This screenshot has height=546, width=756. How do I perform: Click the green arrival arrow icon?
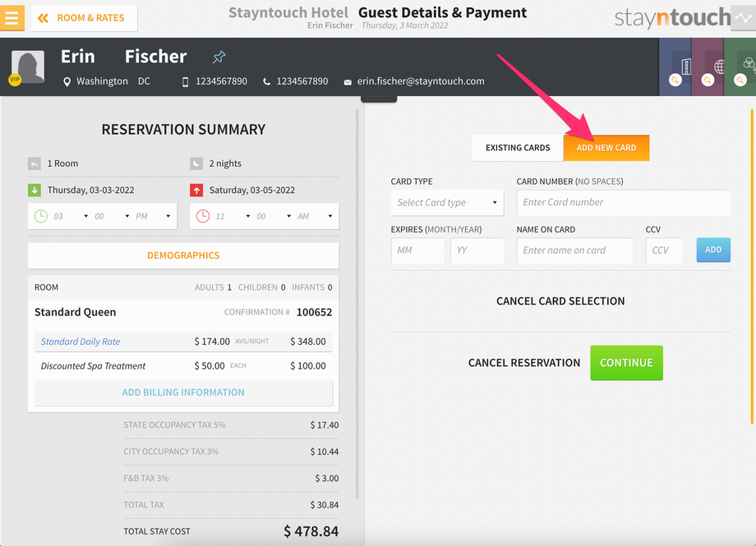(x=35, y=190)
